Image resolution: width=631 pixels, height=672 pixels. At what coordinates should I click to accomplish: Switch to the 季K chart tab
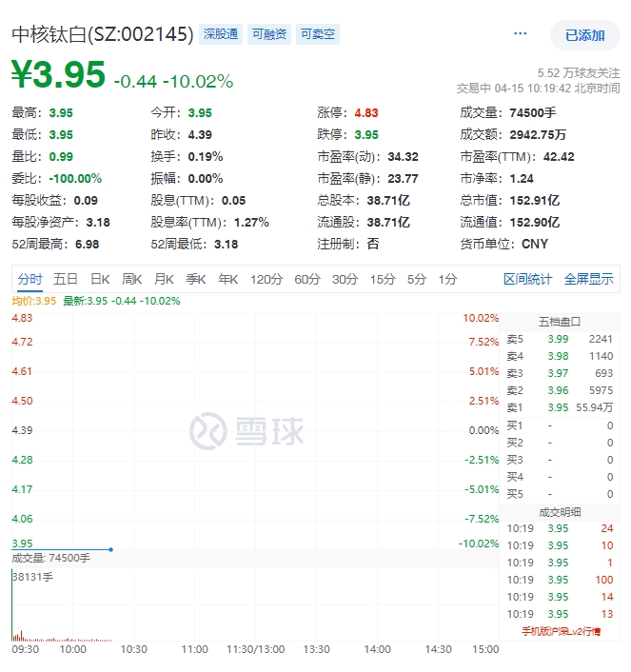click(x=196, y=280)
